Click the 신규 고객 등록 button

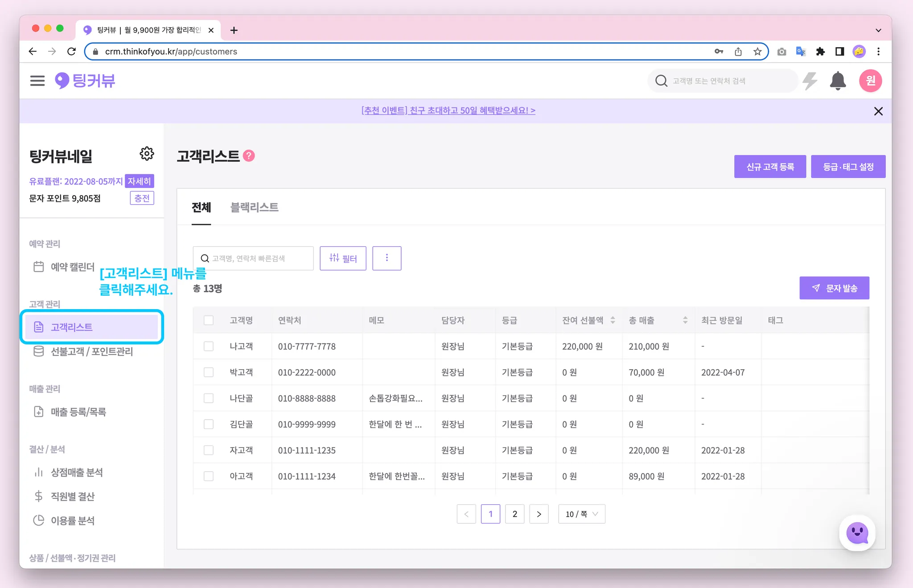770,167
